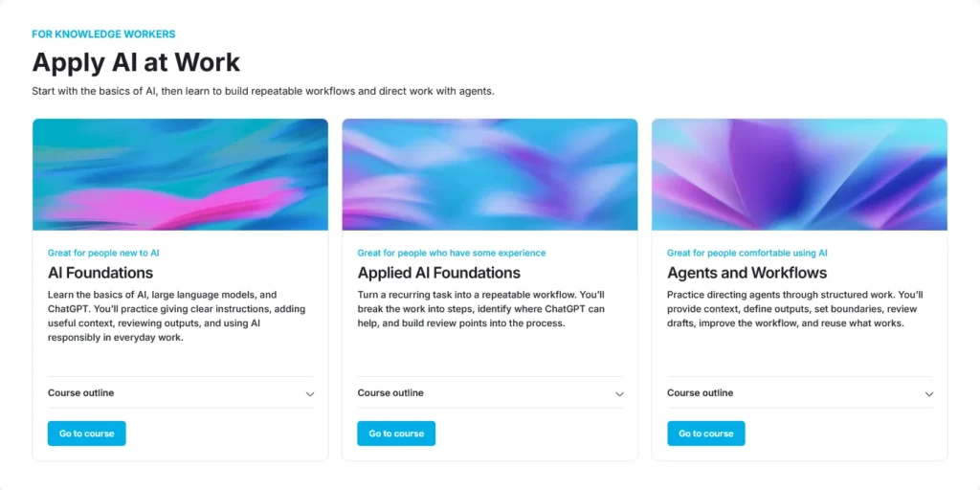980x490 pixels.
Task: Open the AI Foundations banner image
Action: 181,174
